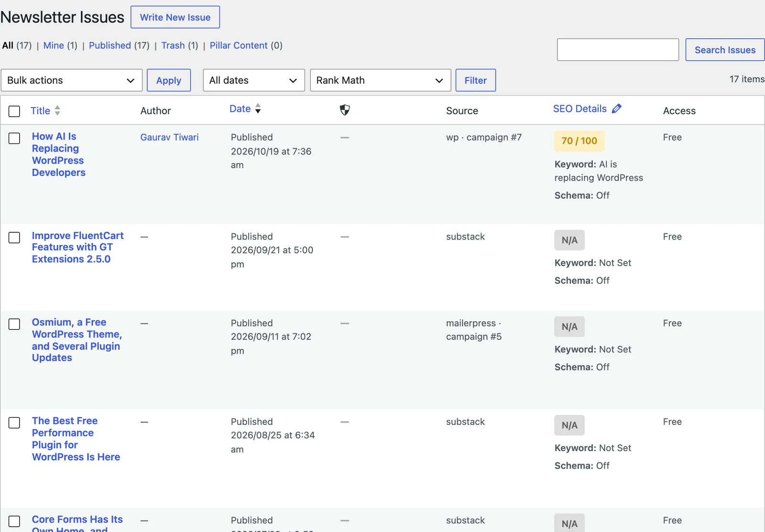Click the Apply button
The height and width of the screenshot is (532, 765).
pos(169,80)
